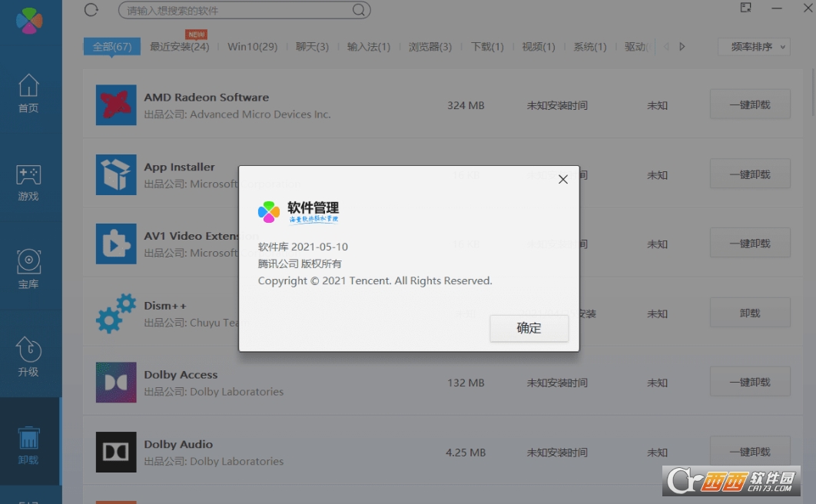
Task: Uninstall Dolby Access with 一键卸载
Action: [x=750, y=382]
